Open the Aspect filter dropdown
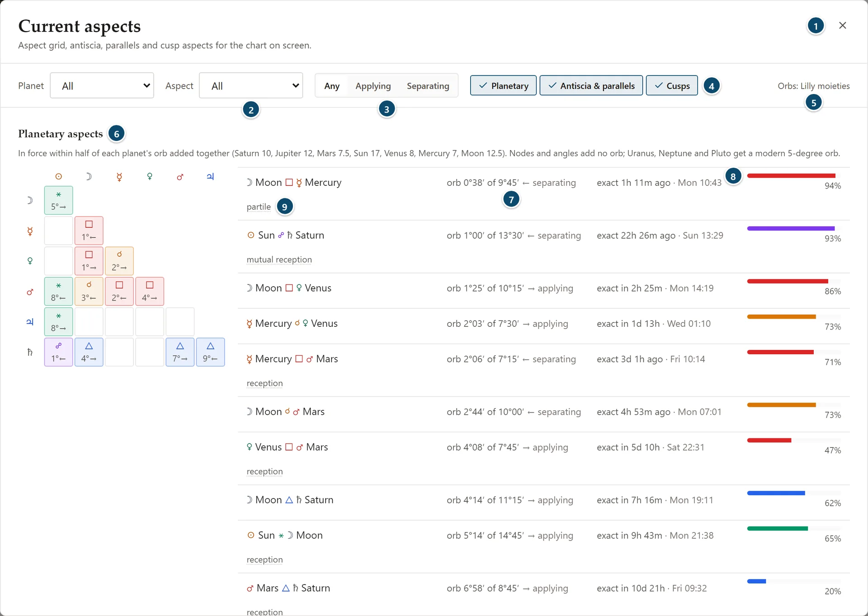868x616 pixels. pyautogui.click(x=251, y=85)
